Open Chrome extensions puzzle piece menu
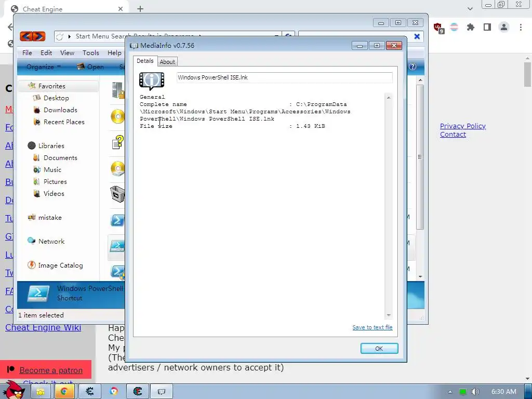This screenshot has height=399, width=532. [470, 27]
